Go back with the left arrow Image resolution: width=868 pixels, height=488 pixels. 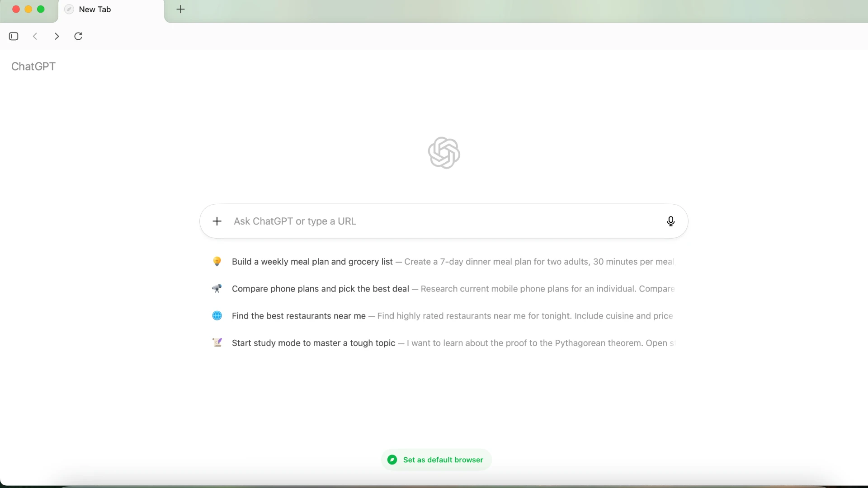click(35, 36)
